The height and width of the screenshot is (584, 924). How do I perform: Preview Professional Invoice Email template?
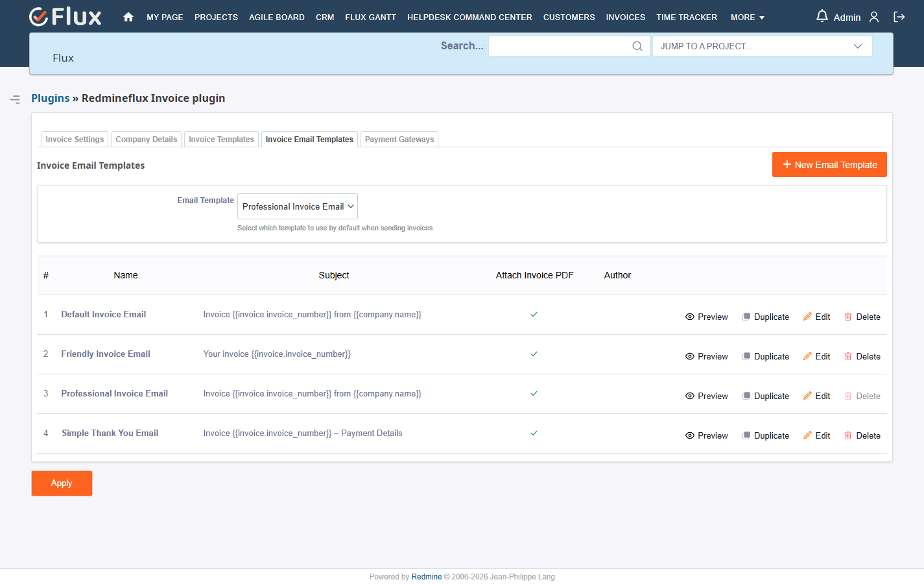click(707, 396)
